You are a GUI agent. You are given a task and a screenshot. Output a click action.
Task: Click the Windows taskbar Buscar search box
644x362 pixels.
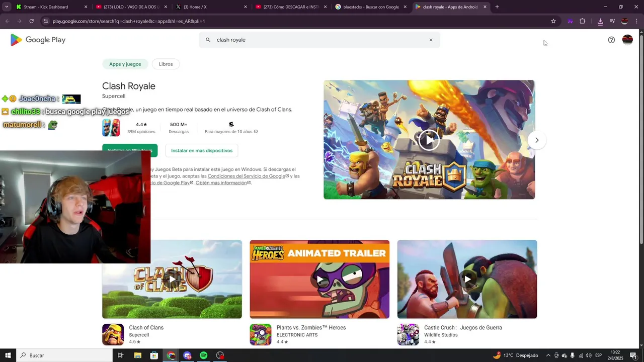64,355
